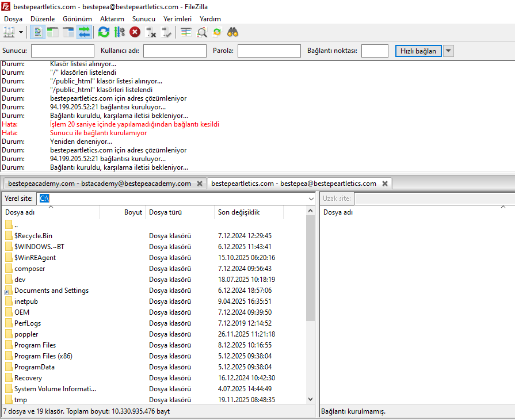The height and width of the screenshot is (420, 515).
Task: Click the 'Yeniden deneniyor...' log line
Action: click(81, 142)
